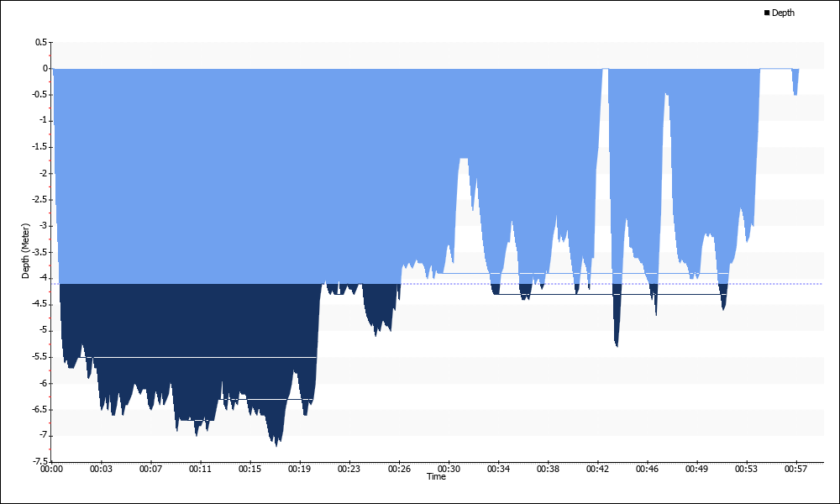Click the small final dive dip near 00:57
The height and width of the screenshot is (504, 840).
[795, 82]
